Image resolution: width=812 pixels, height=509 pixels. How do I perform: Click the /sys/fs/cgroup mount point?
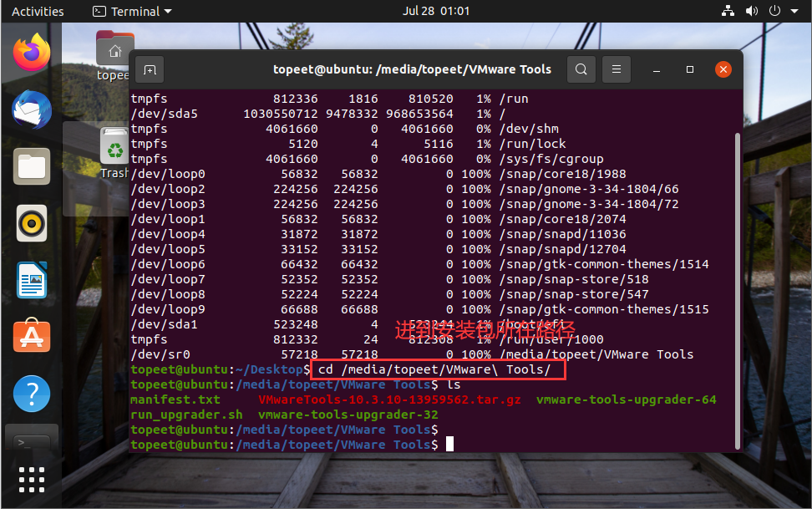coord(551,159)
